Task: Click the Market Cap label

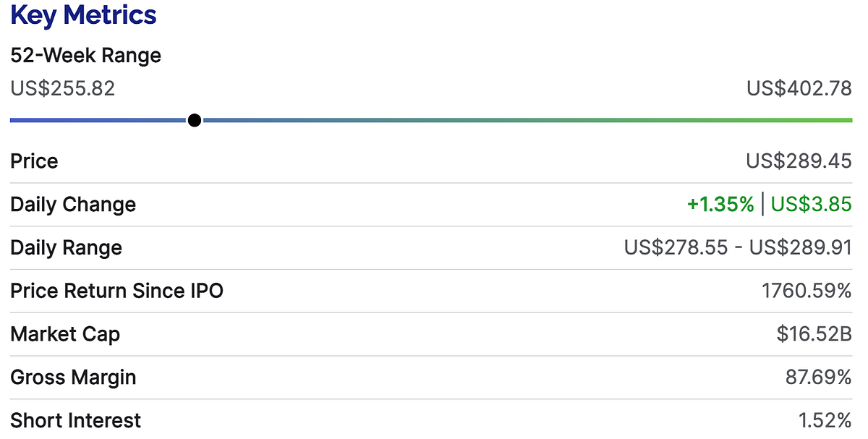Action: click(x=65, y=335)
